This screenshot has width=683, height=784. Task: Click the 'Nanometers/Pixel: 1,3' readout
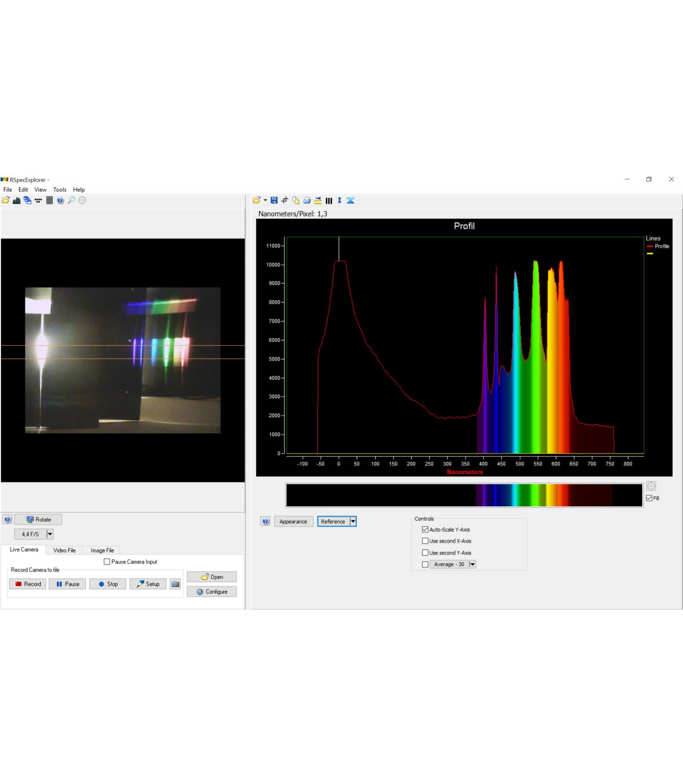(293, 214)
